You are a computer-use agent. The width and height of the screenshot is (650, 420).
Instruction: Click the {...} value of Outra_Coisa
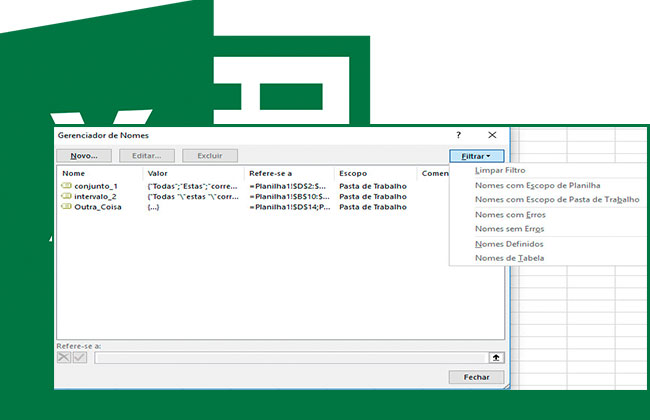coord(153,207)
